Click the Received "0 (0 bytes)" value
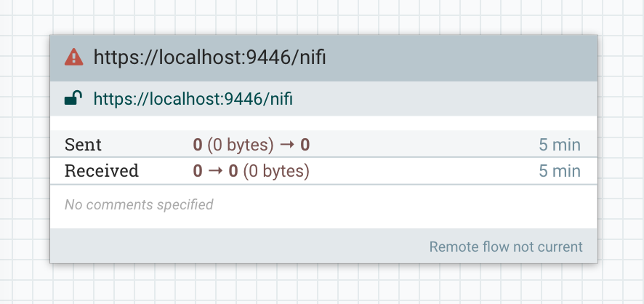Screen dimensions: 644x304 269,172
